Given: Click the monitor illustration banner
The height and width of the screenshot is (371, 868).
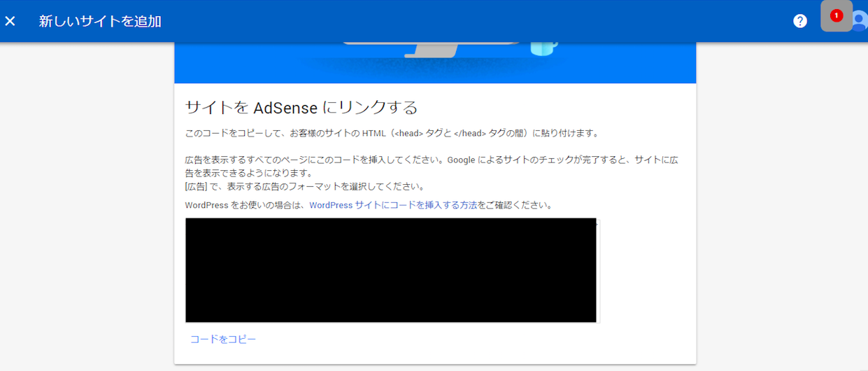Looking at the screenshot, I should 435,63.
